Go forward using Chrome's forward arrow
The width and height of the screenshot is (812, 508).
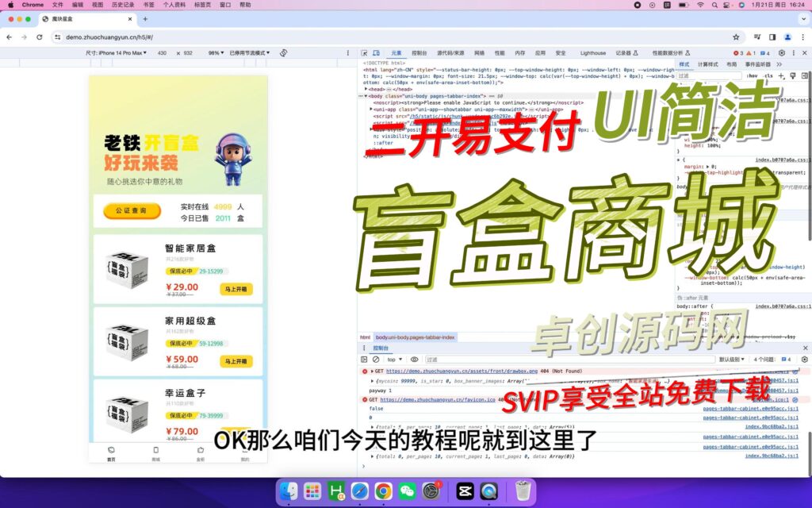tap(24, 37)
